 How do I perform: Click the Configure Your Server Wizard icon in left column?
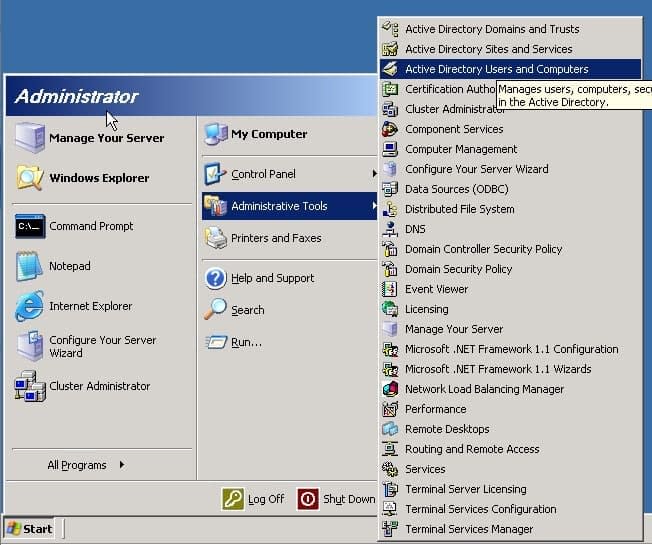coord(30,346)
